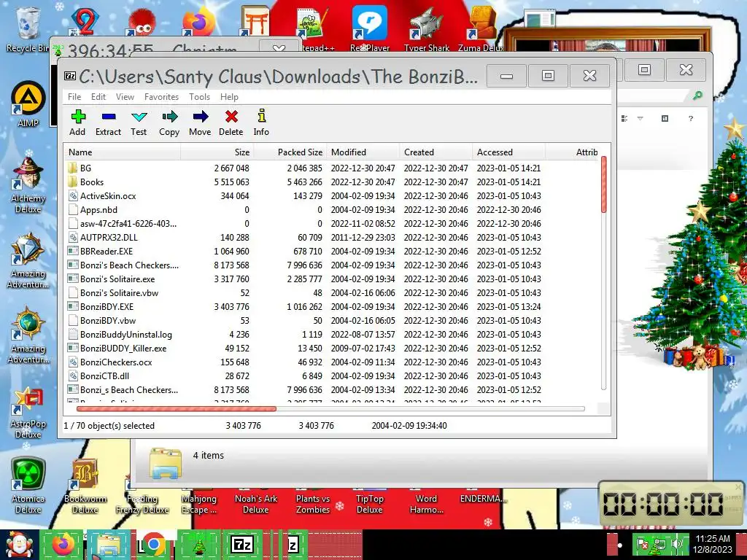This screenshot has height=560, width=747.
Task: Click the taskbar clock showing 11:25 AM
Action: coord(713,544)
